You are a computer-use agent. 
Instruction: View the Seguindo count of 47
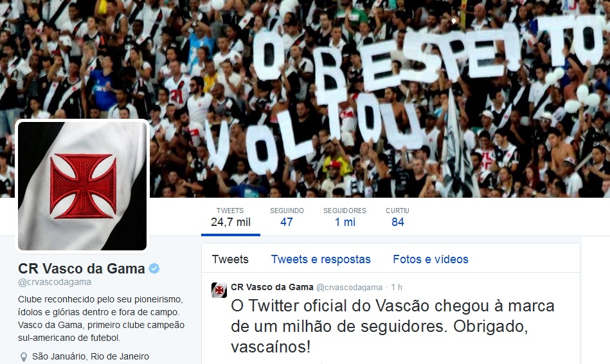click(x=287, y=217)
